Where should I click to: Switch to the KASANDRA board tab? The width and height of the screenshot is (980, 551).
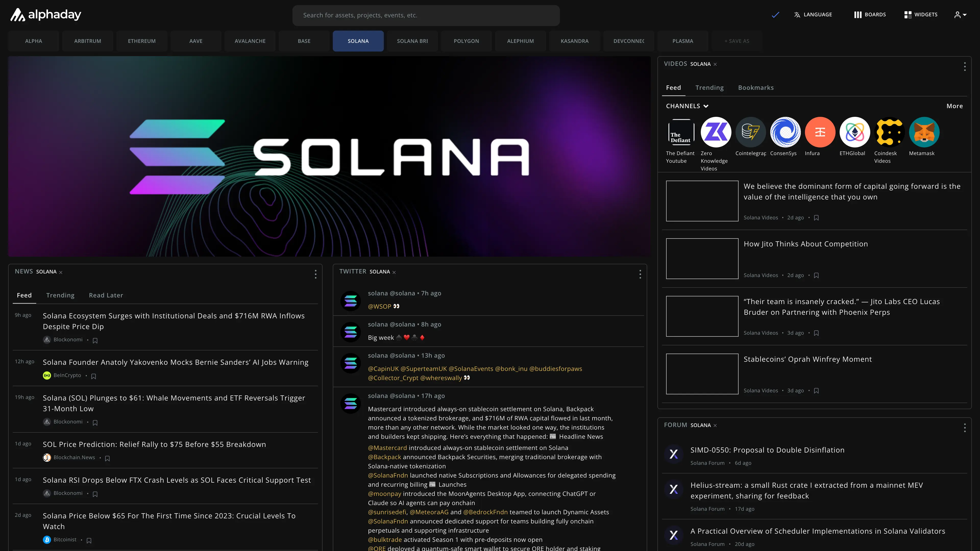coord(574,41)
